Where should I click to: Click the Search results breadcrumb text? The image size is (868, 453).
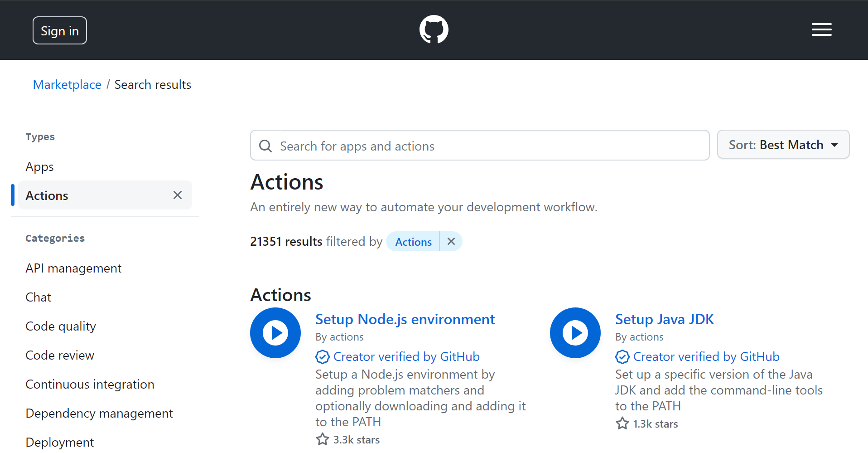[153, 85]
